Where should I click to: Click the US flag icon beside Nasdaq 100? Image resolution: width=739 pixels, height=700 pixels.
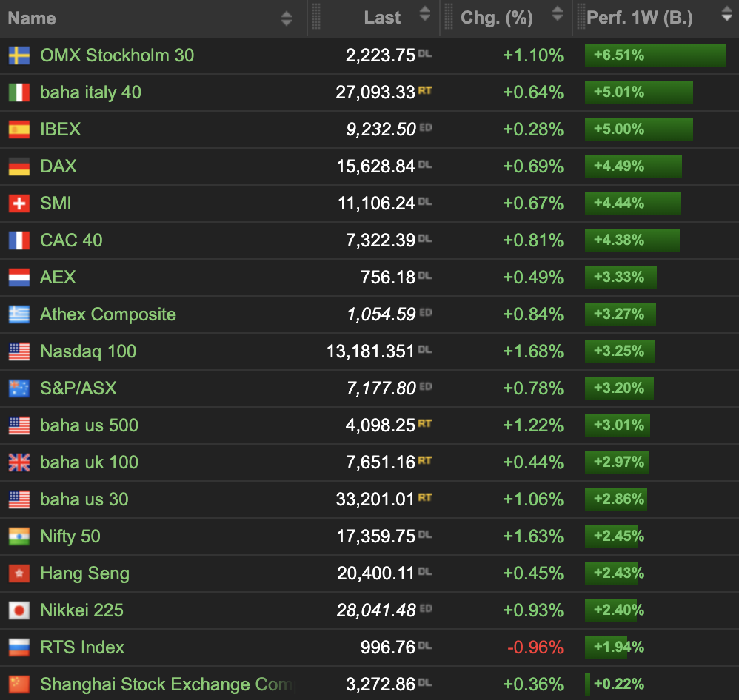click(x=19, y=351)
